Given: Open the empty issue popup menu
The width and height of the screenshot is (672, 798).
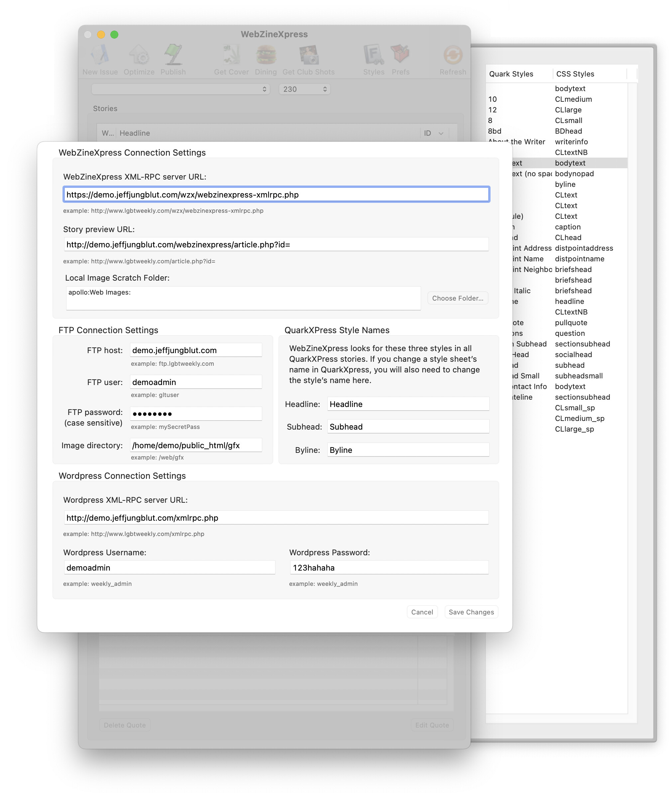Looking at the screenshot, I should click(180, 89).
